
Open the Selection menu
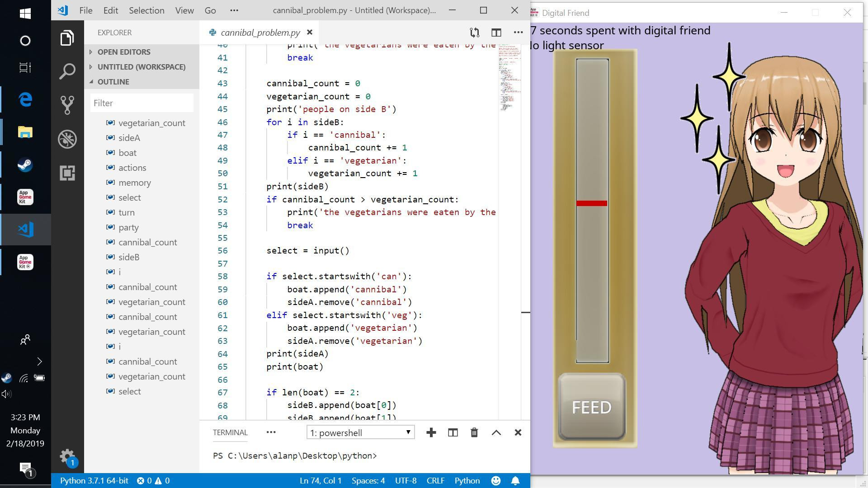[146, 10]
